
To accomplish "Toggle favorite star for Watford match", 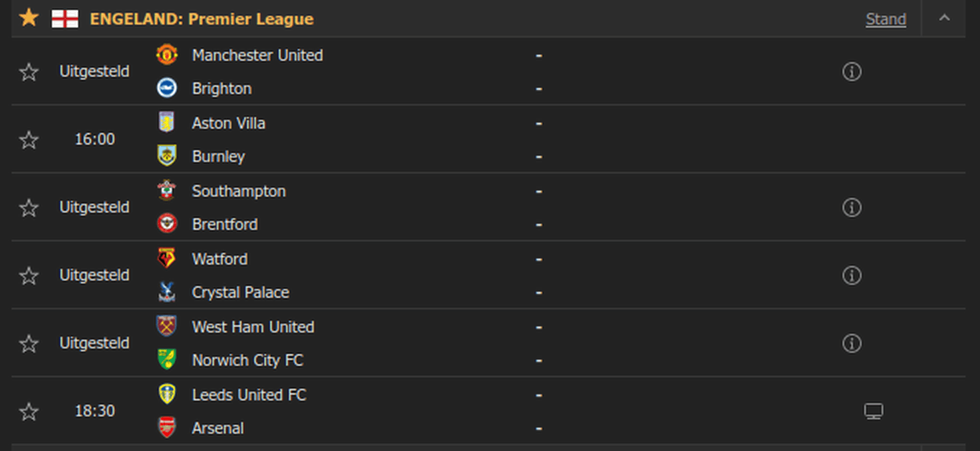I will click(x=29, y=275).
